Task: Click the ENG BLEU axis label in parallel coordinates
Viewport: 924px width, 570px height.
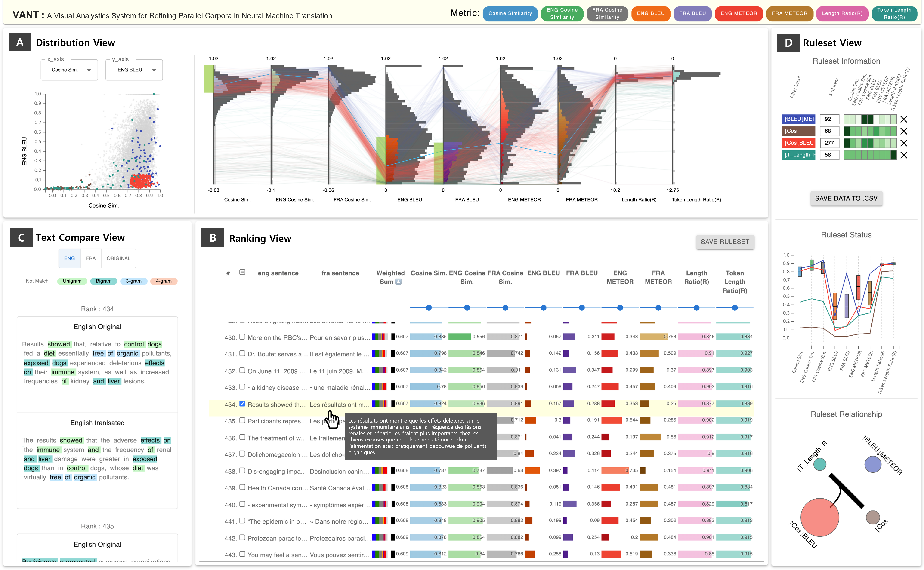Action: pyautogui.click(x=410, y=200)
